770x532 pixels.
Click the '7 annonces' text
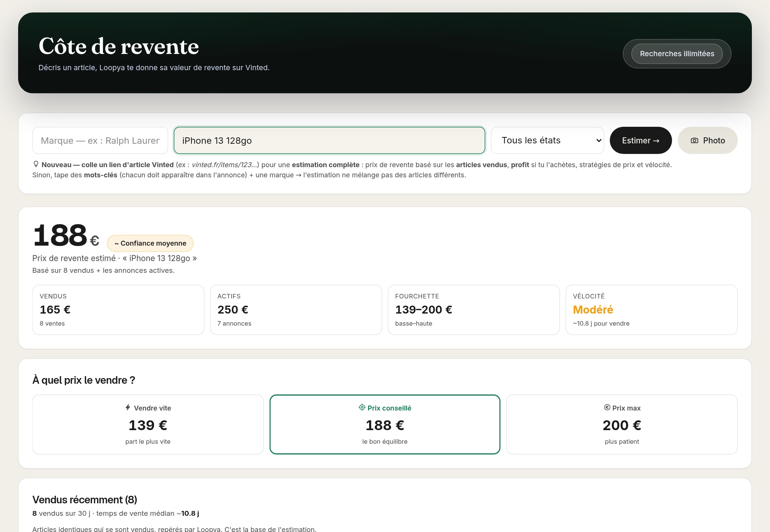click(234, 323)
